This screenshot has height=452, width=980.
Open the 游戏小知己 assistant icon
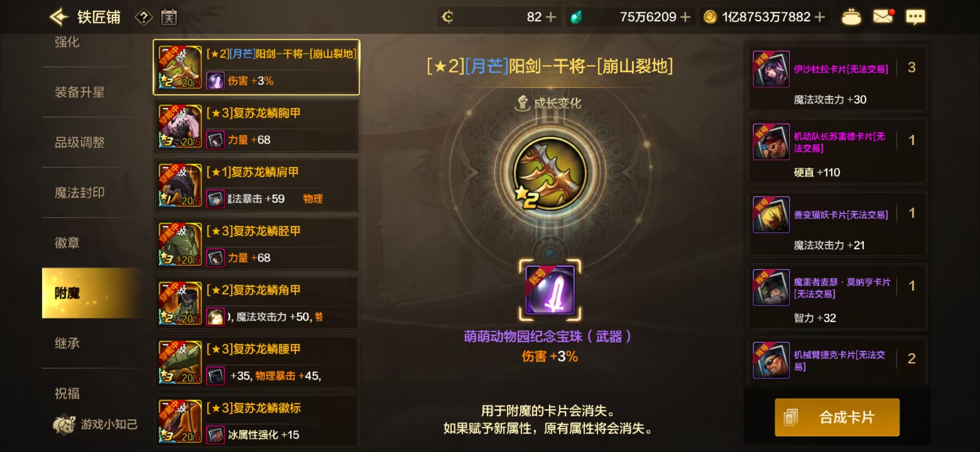tap(64, 424)
